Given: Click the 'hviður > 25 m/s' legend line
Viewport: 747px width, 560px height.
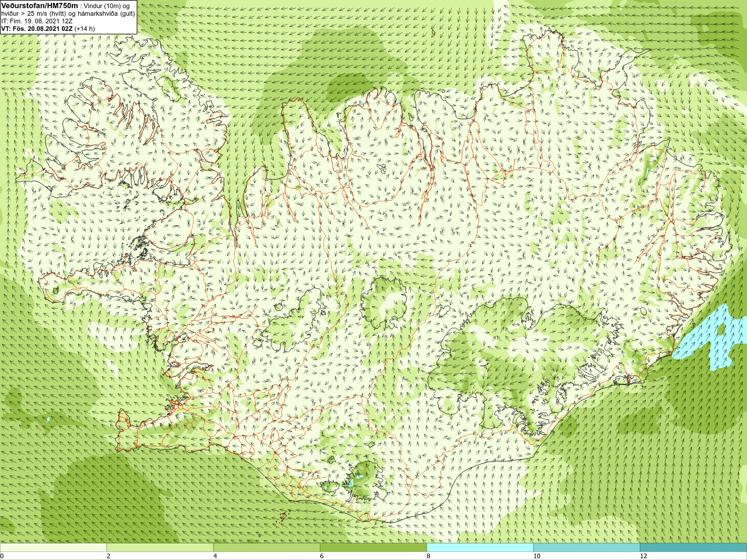Looking at the screenshot, I should pos(68,13).
